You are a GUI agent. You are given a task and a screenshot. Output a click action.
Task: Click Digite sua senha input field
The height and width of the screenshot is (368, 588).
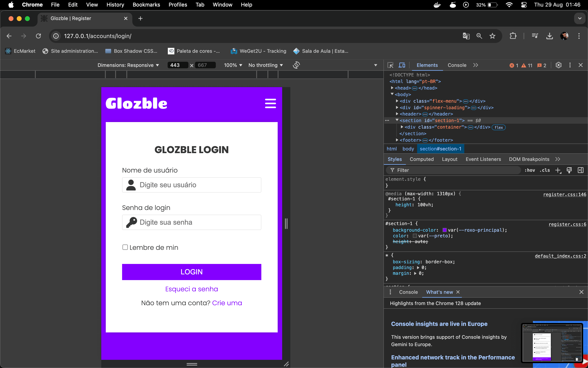pyautogui.click(x=192, y=222)
